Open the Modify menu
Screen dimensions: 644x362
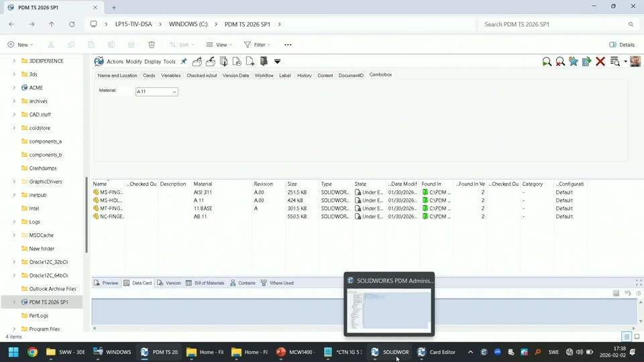coord(133,62)
